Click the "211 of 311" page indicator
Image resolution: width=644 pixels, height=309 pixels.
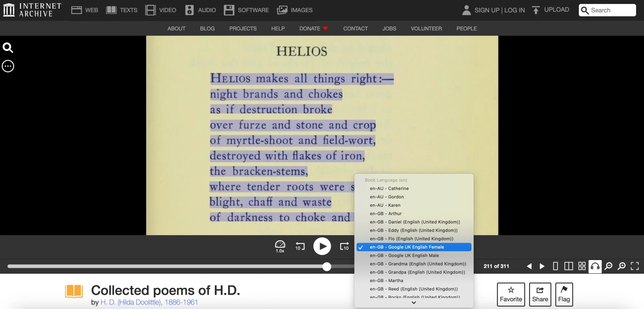(496, 266)
